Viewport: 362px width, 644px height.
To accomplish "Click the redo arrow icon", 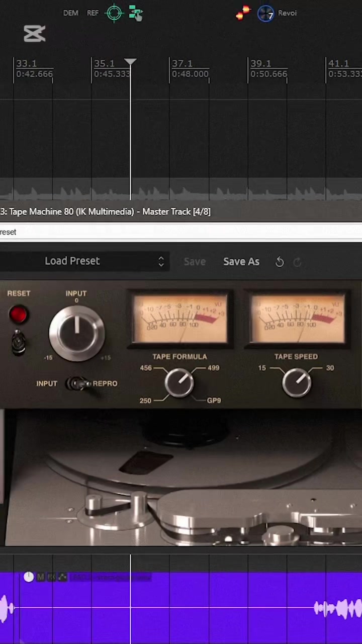I will 297,262.
